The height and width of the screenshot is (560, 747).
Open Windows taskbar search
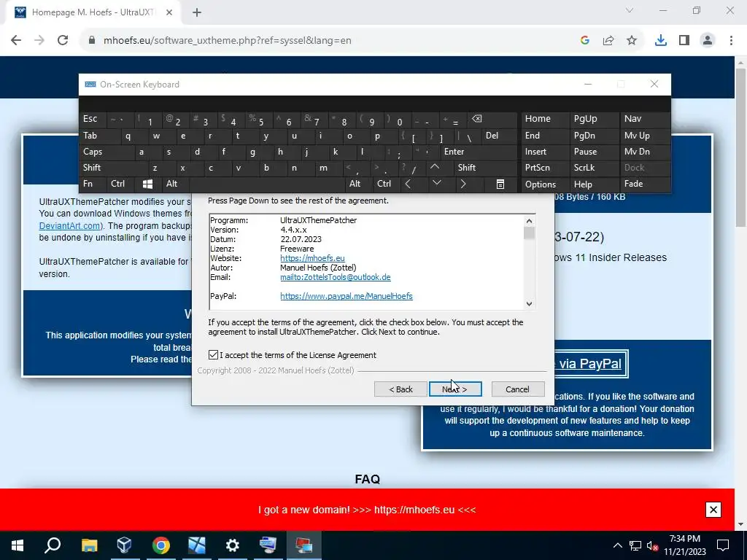click(x=53, y=545)
